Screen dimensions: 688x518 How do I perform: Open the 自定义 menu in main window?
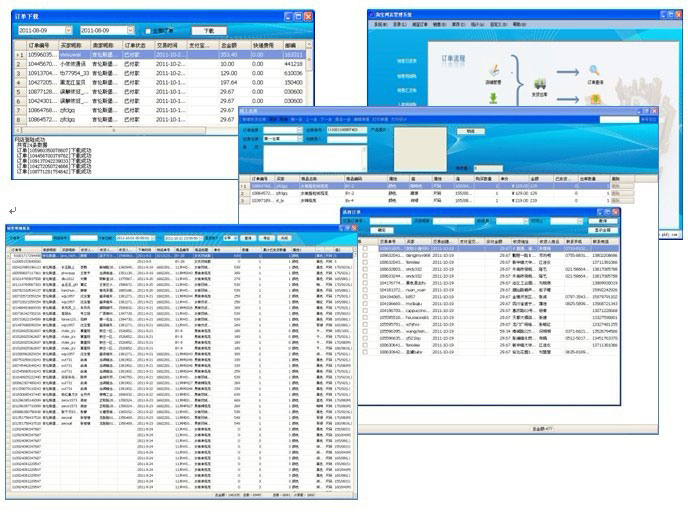coord(498,25)
